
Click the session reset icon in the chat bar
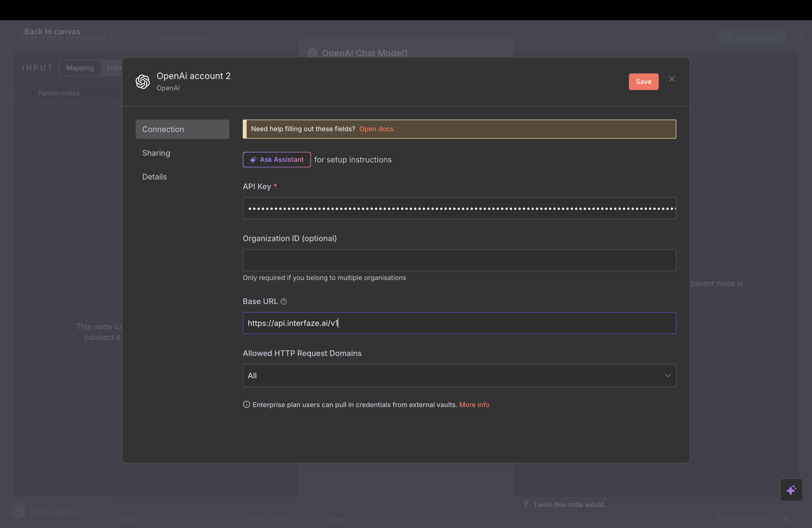[x=309, y=519]
